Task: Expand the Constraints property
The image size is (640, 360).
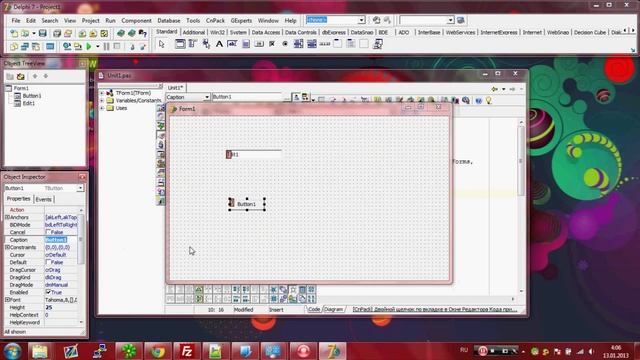Action: click(x=7, y=247)
